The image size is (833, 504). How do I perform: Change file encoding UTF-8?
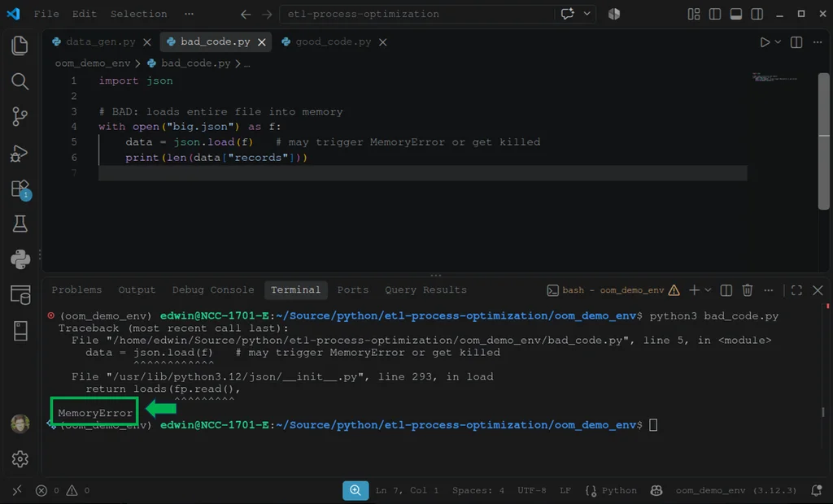[x=532, y=490]
